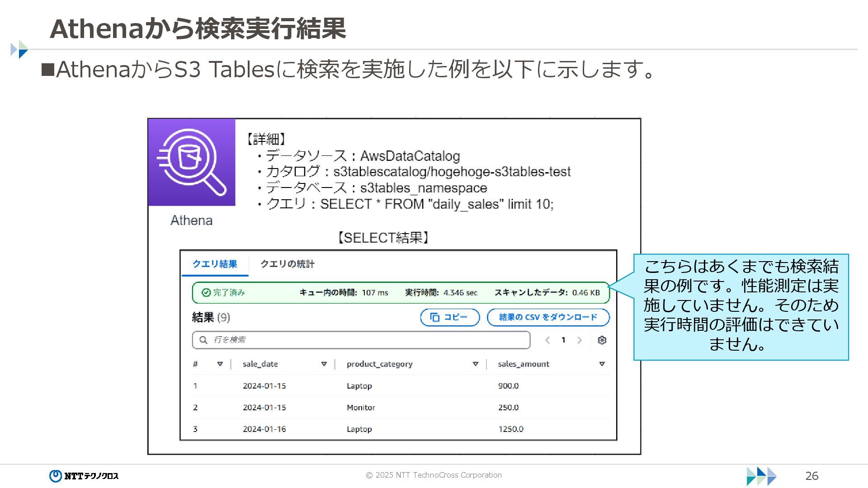Click the 900.0 sales amount cell

tap(509, 386)
